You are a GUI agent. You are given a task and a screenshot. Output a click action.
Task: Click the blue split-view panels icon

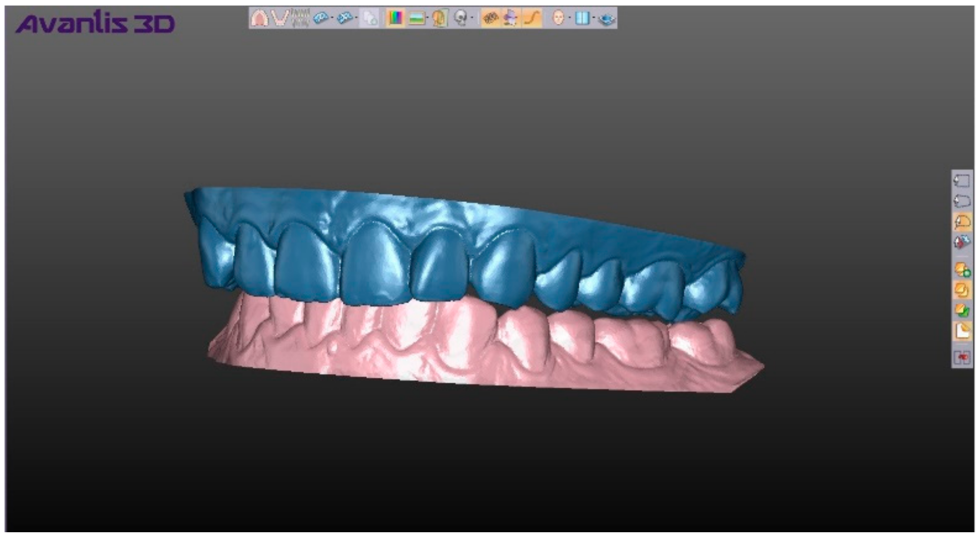coord(582,19)
